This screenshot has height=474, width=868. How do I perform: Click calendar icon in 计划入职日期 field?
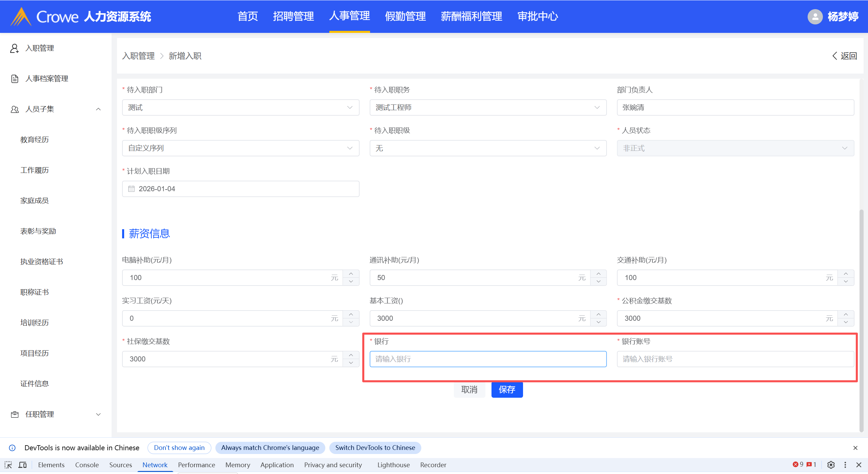point(131,189)
